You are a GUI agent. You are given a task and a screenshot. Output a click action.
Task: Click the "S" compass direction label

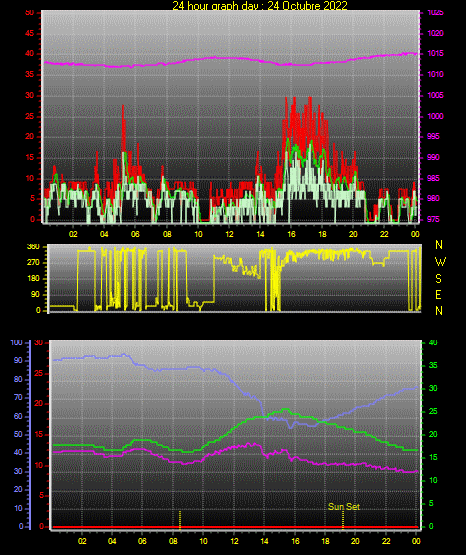click(x=438, y=279)
